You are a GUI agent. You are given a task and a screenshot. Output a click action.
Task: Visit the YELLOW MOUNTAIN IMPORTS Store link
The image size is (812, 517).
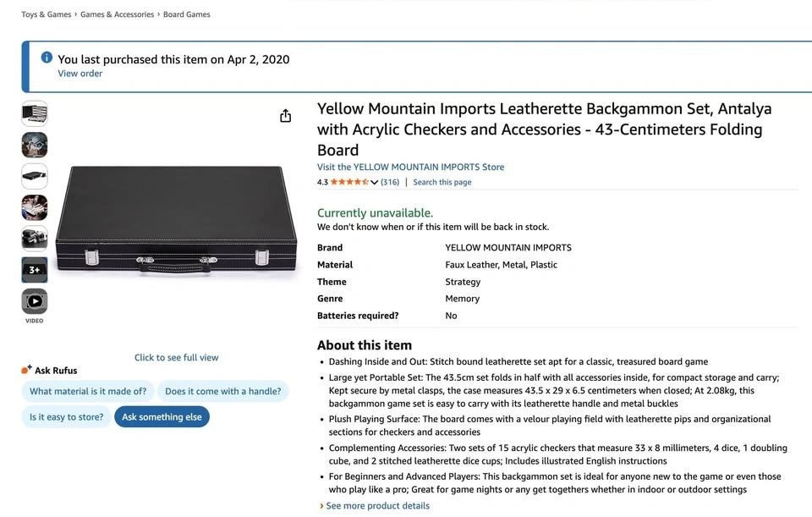click(410, 167)
